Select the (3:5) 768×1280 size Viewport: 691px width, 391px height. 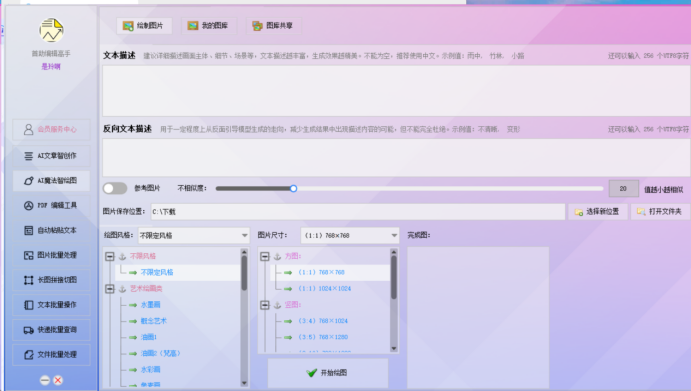click(x=323, y=337)
